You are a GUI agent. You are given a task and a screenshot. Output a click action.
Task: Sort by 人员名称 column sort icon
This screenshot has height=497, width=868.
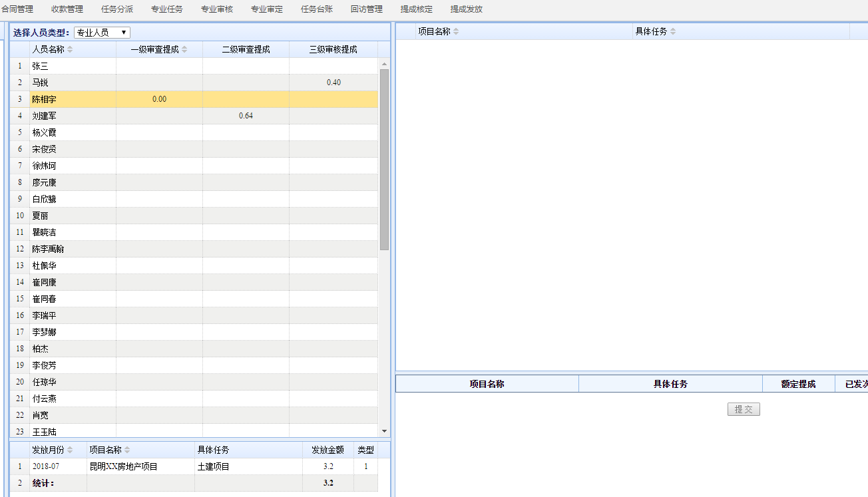pyautogui.click(x=70, y=50)
